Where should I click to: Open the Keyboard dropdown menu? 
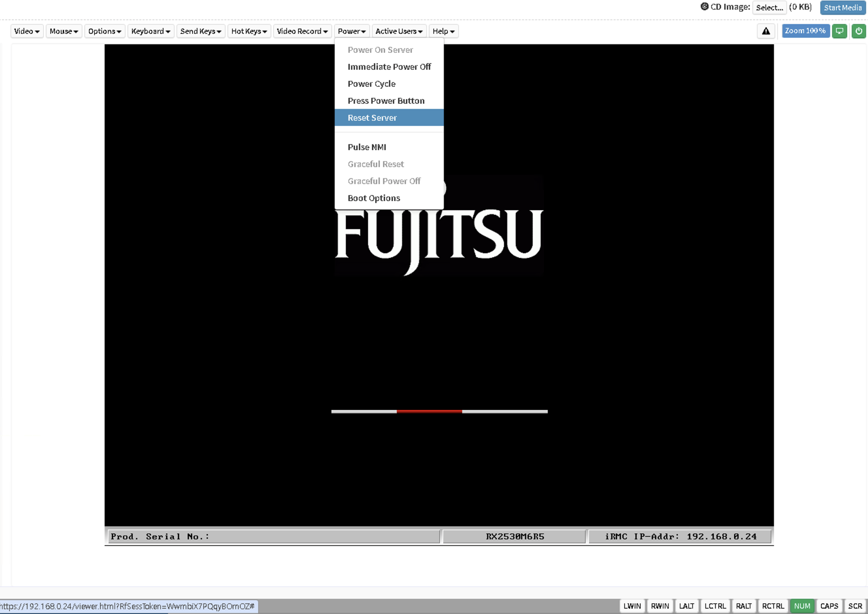point(151,31)
